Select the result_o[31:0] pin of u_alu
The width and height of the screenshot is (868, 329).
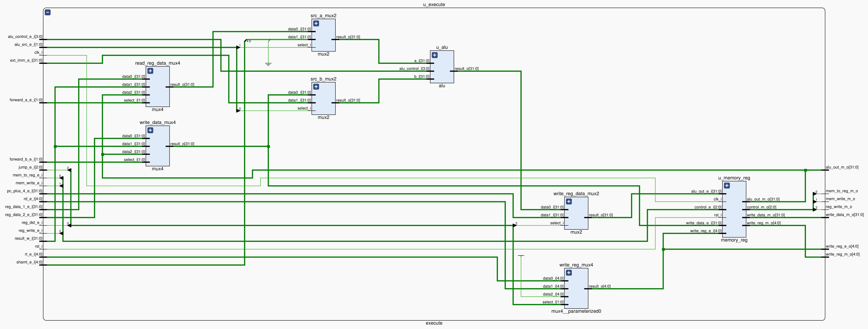pos(466,69)
